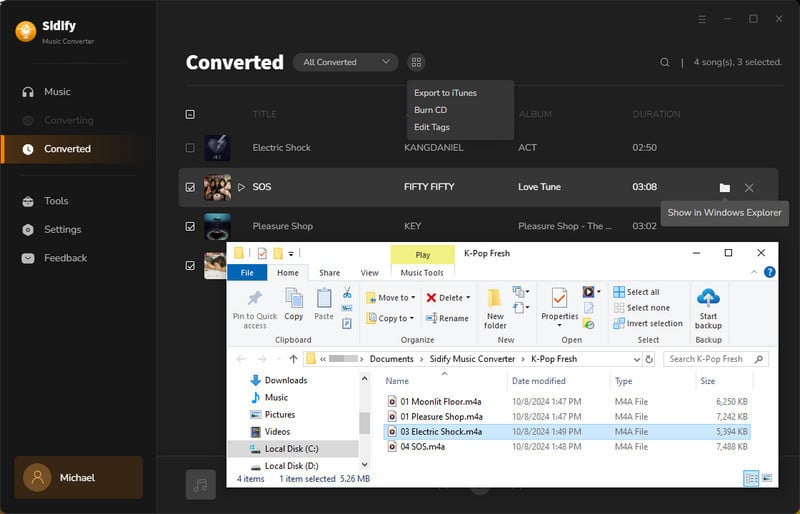800x514 pixels.
Task: Toggle the select-all checkbox in header
Action: tap(190, 114)
